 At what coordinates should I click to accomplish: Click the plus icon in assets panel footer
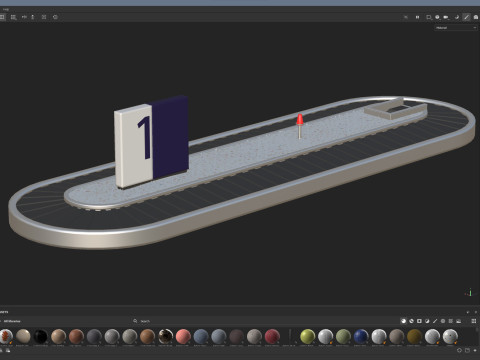(x=475, y=350)
